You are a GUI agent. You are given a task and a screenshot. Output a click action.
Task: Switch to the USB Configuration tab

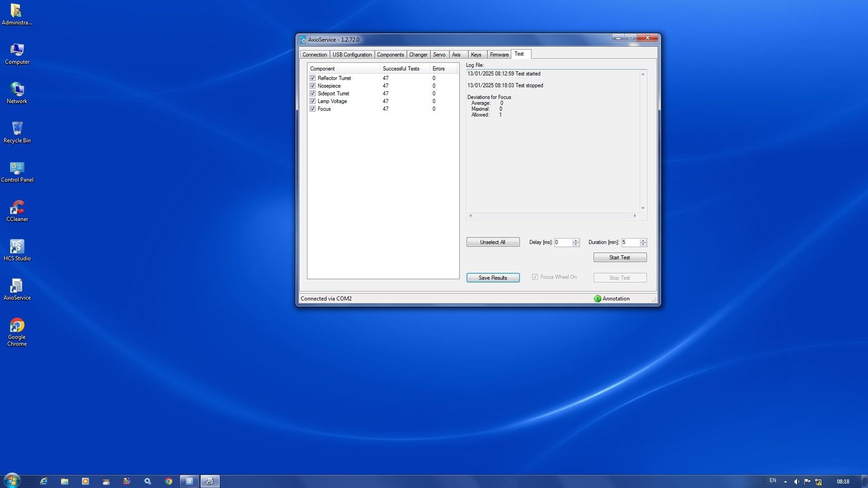[352, 55]
